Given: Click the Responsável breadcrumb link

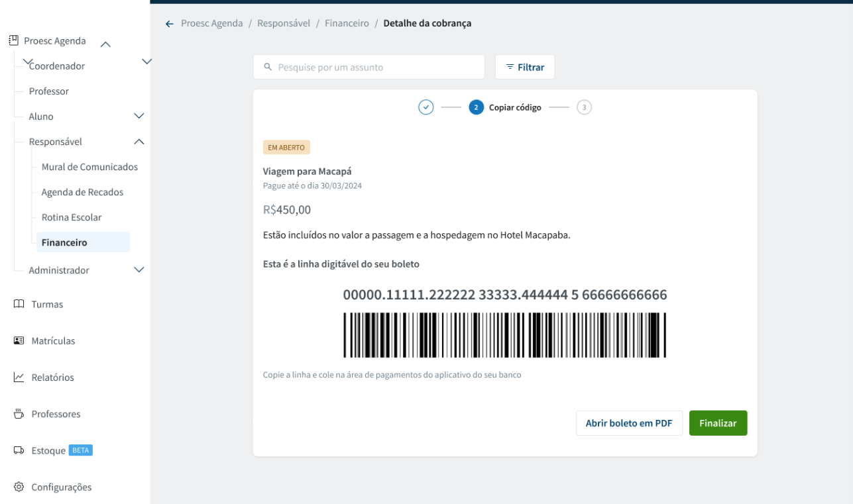Looking at the screenshot, I should 284,23.
